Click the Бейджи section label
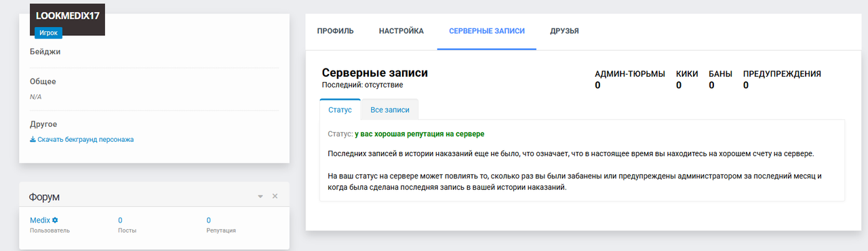The height and width of the screenshot is (251, 868). click(x=46, y=52)
